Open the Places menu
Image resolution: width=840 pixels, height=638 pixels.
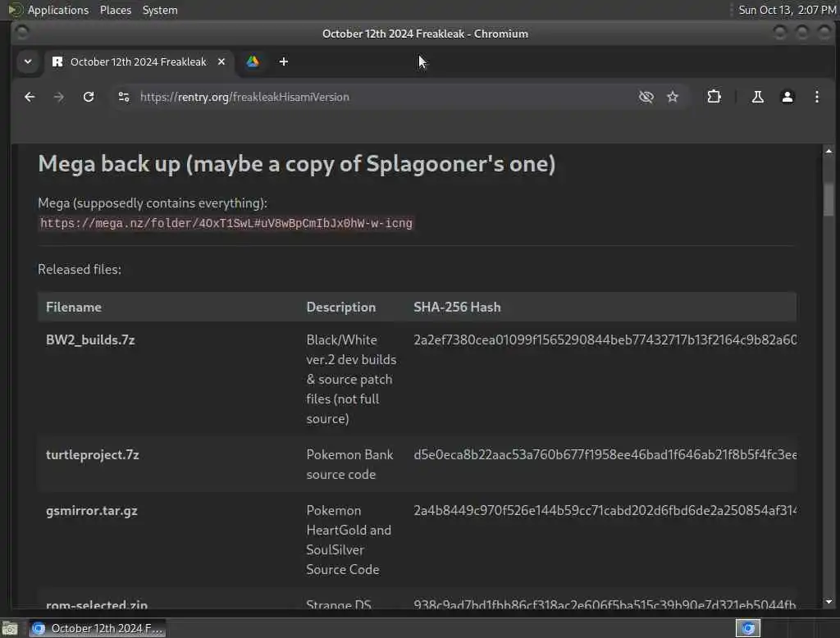click(115, 10)
